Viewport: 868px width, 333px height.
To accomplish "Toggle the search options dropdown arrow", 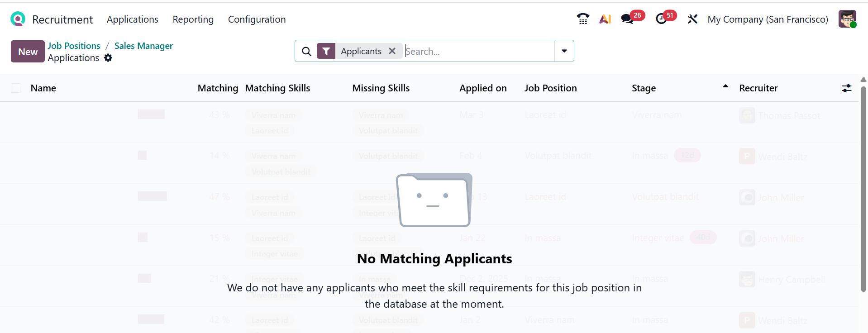I will [x=564, y=51].
